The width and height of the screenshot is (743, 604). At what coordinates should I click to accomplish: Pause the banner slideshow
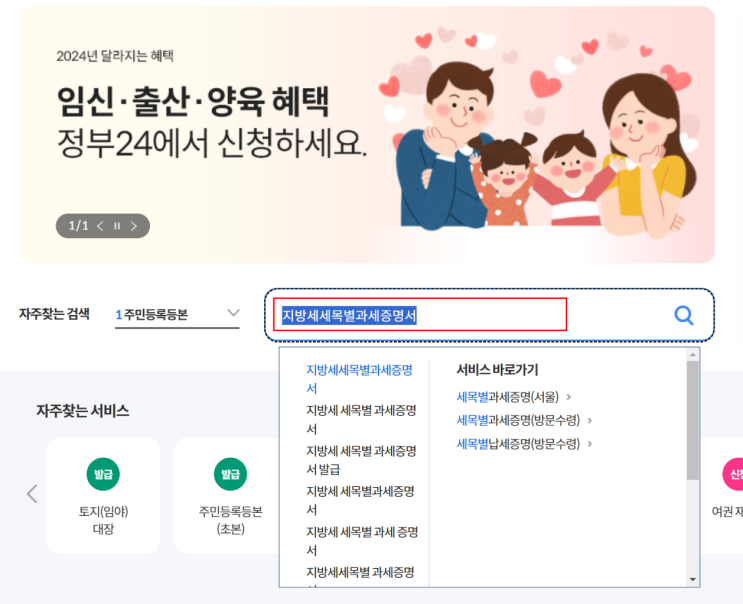pyautogui.click(x=117, y=226)
